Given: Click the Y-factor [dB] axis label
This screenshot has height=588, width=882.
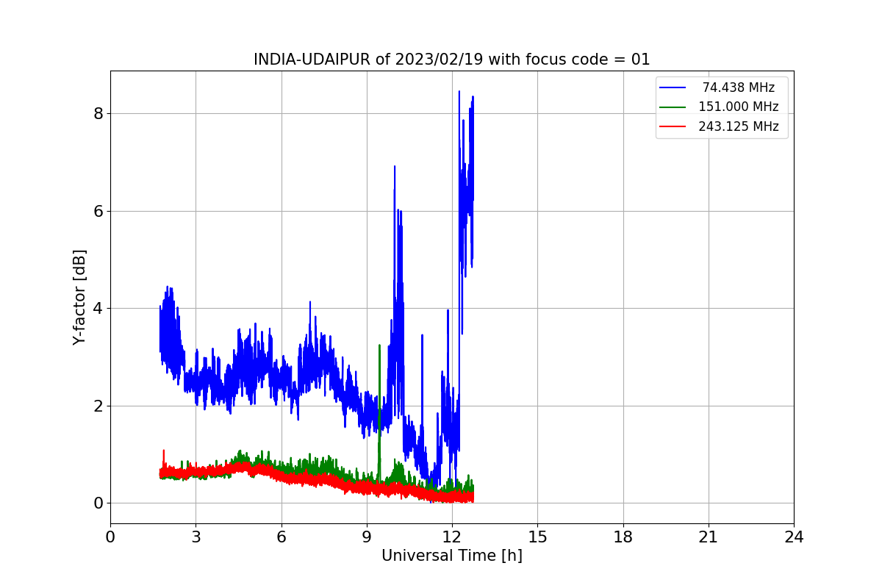Looking at the screenshot, I should (79, 297).
